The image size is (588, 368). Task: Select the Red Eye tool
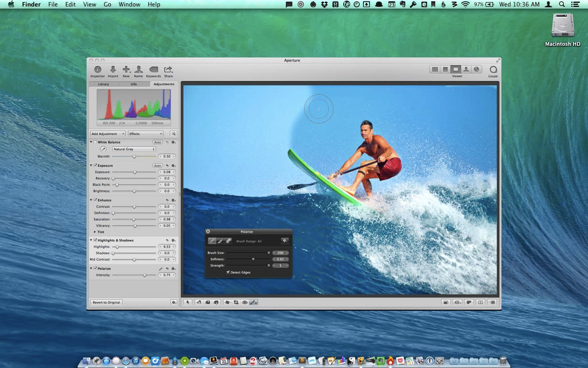[x=245, y=303]
